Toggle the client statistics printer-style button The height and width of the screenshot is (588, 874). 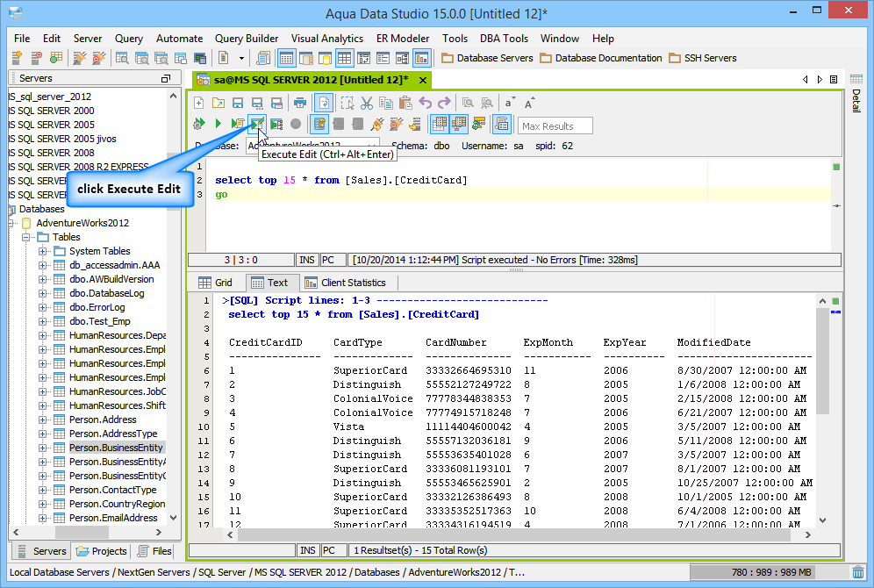point(502,124)
